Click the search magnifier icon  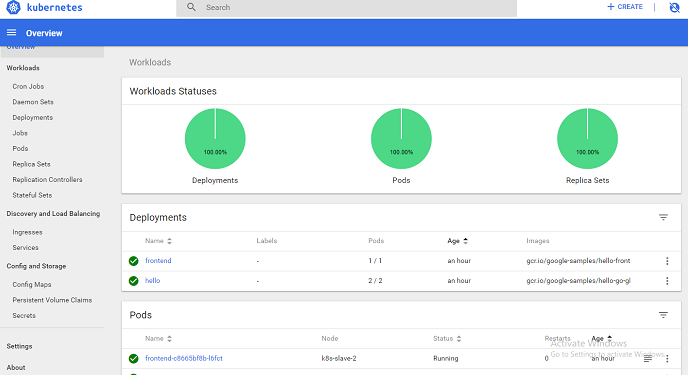pos(191,7)
